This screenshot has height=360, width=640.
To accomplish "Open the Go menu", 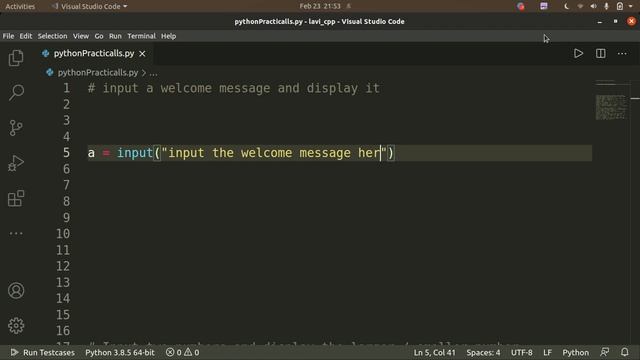I will tap(99, 36).
